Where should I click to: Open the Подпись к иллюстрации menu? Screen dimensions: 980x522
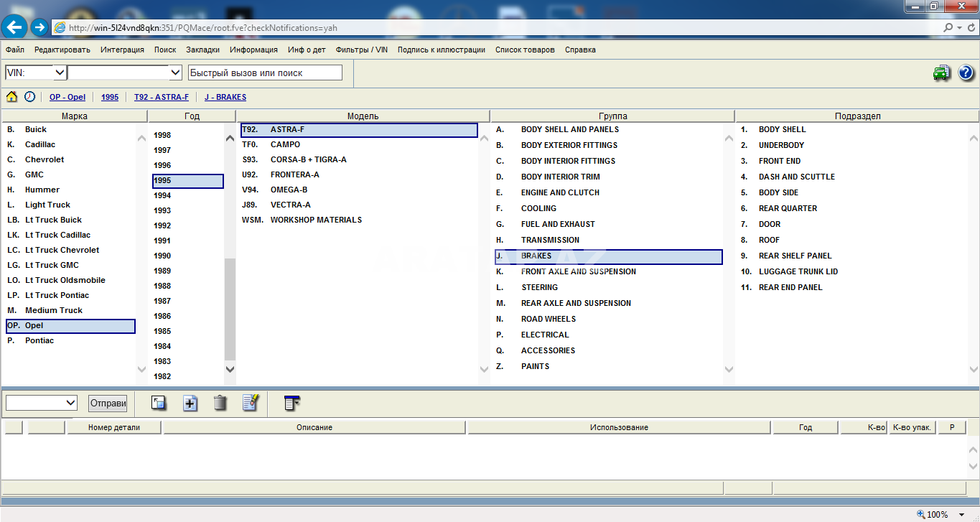(442, 50)
